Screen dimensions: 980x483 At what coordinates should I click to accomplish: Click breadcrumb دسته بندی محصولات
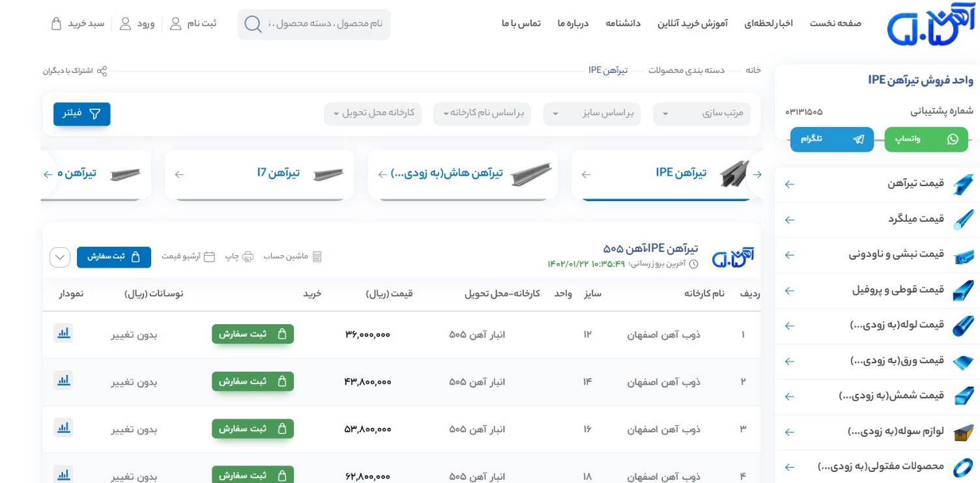pyautogui.click(x=686, y=70)
